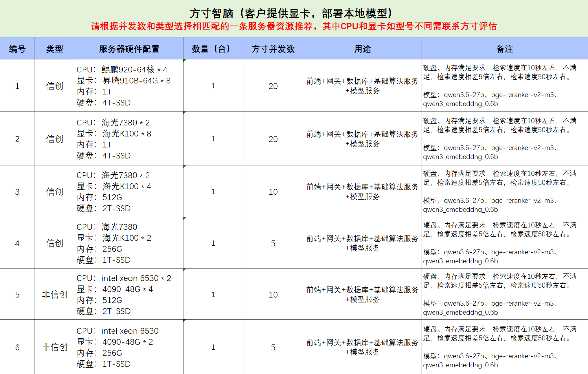Select row number cell 3
The width and height of the screenshot is (588, 374).
coord(17,191)
